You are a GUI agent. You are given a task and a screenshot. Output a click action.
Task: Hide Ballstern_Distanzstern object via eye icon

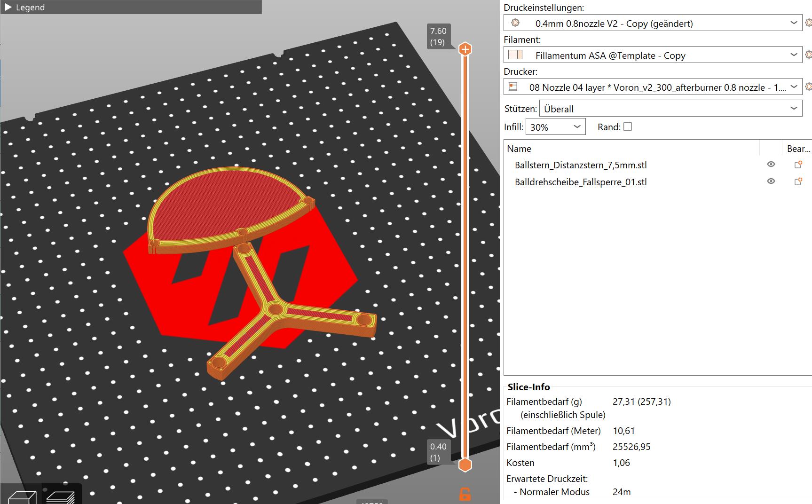771,165
